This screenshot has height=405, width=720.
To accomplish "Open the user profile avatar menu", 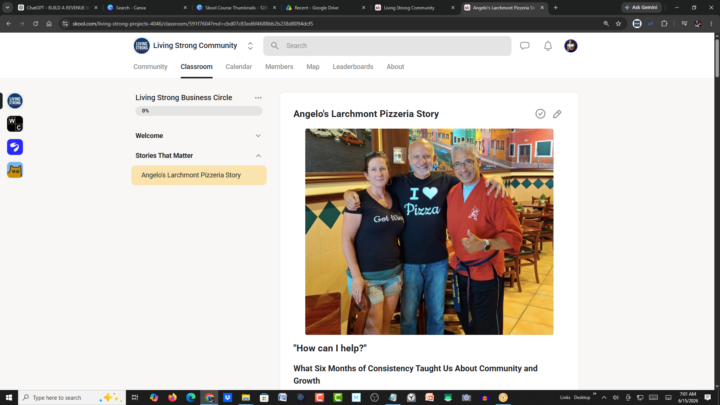I will pyautogui.click(x=571, y=45).
